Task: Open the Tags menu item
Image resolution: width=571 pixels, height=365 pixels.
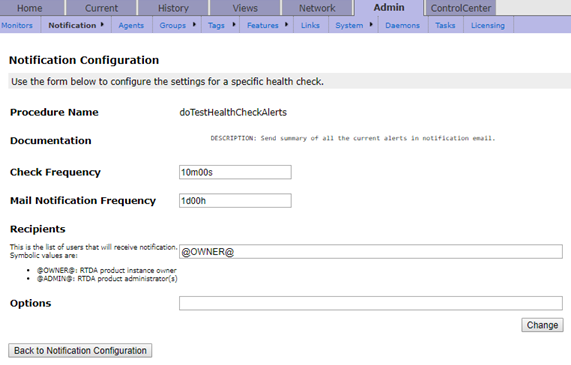Action: pyautogui.click(x=216, y=25)
